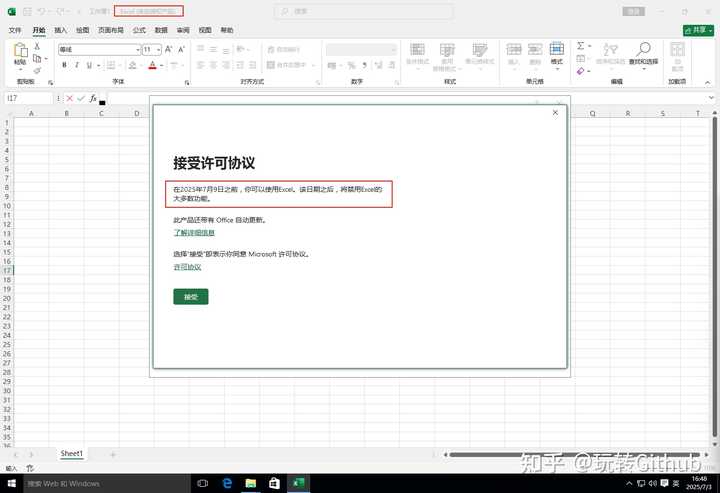
Task: Click the Name Box showing I17
Action: click(x=28, y=98)
